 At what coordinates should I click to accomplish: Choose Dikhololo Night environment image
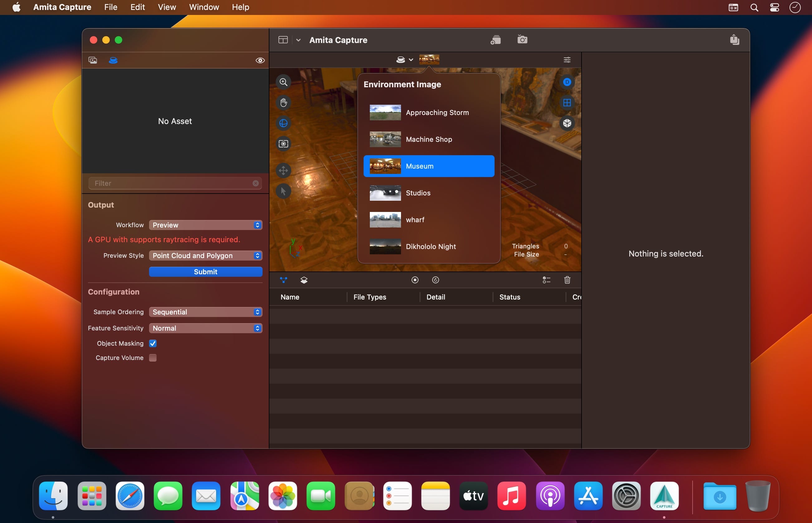pyautogui.click(x=429, y=247)
